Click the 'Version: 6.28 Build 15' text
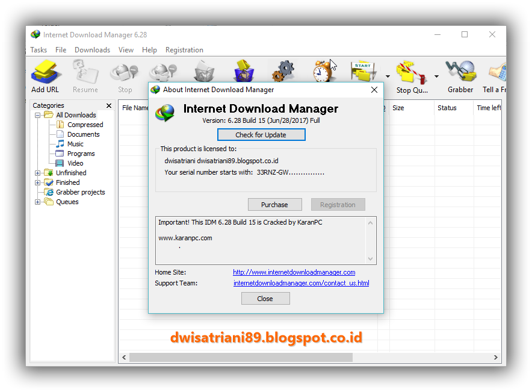 pos(234,120)
